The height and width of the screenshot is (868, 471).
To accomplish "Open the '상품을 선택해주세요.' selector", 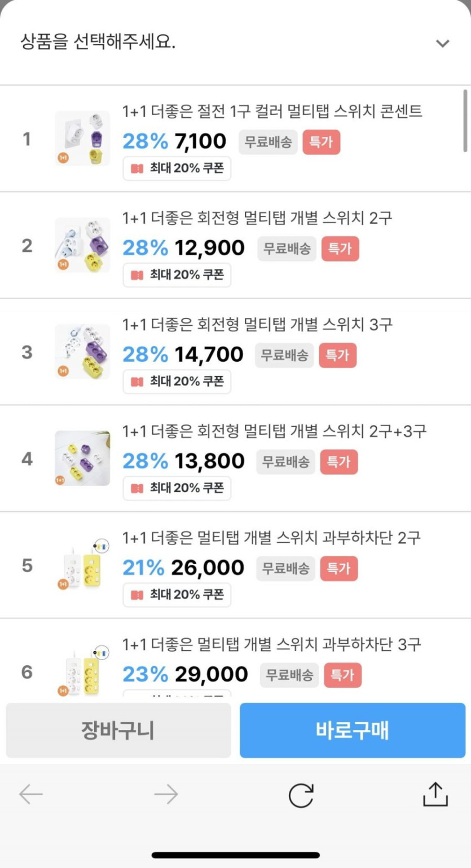I will click(x=98, y=42).
